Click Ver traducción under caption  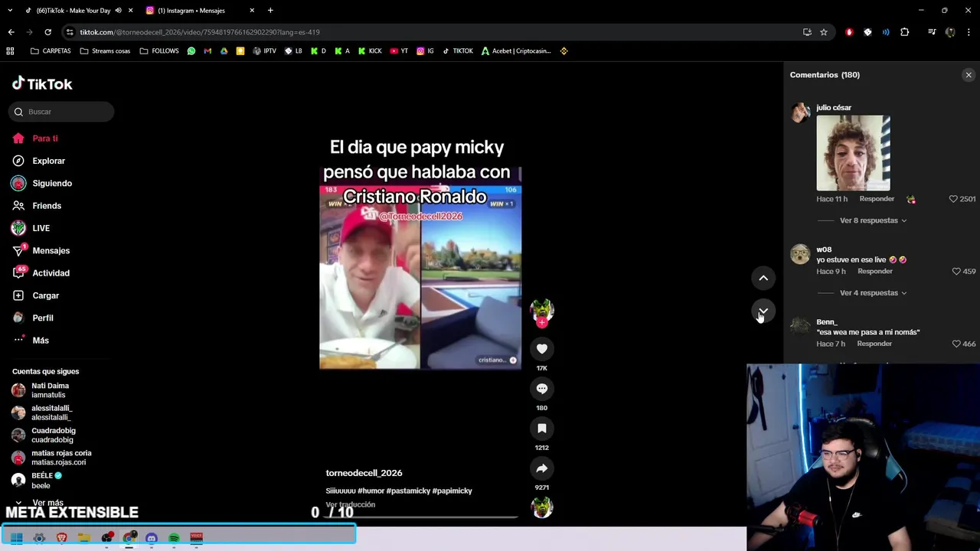pos(351,504)
